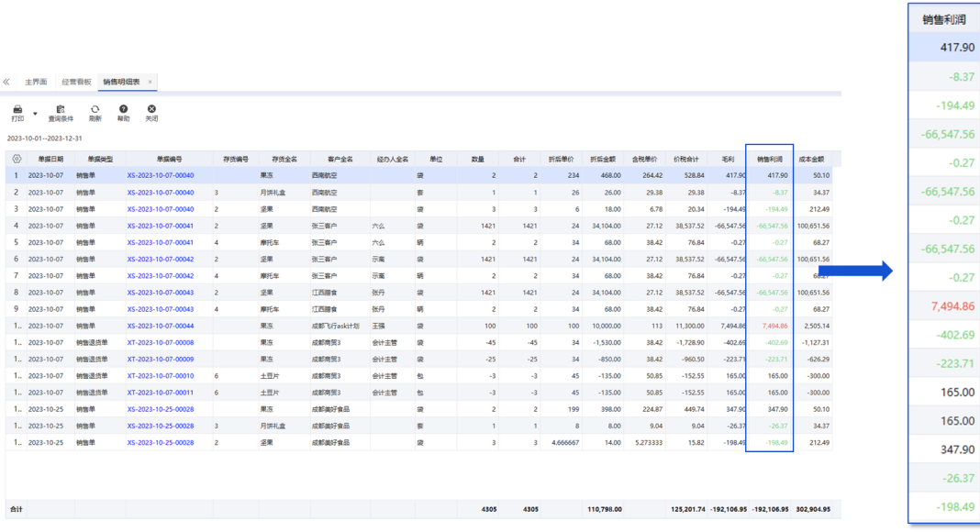
Task: Select the 销售明细表 tab
Action: tap(121, 82)
